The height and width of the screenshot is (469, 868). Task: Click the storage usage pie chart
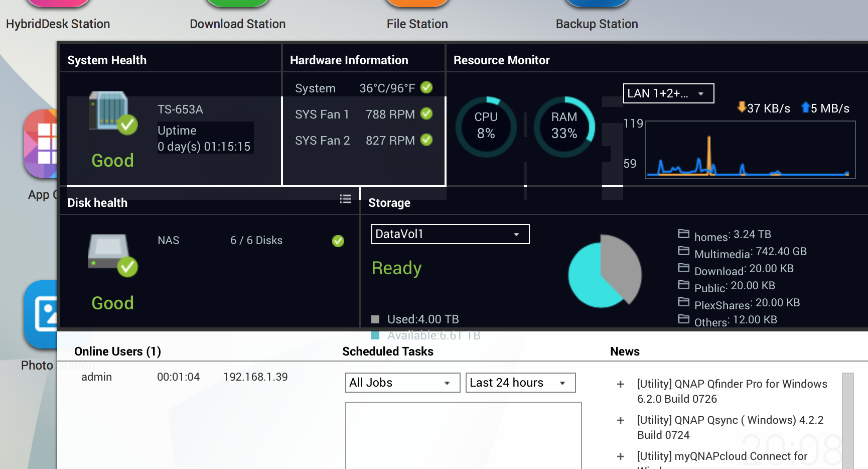(x=605, y=271)
